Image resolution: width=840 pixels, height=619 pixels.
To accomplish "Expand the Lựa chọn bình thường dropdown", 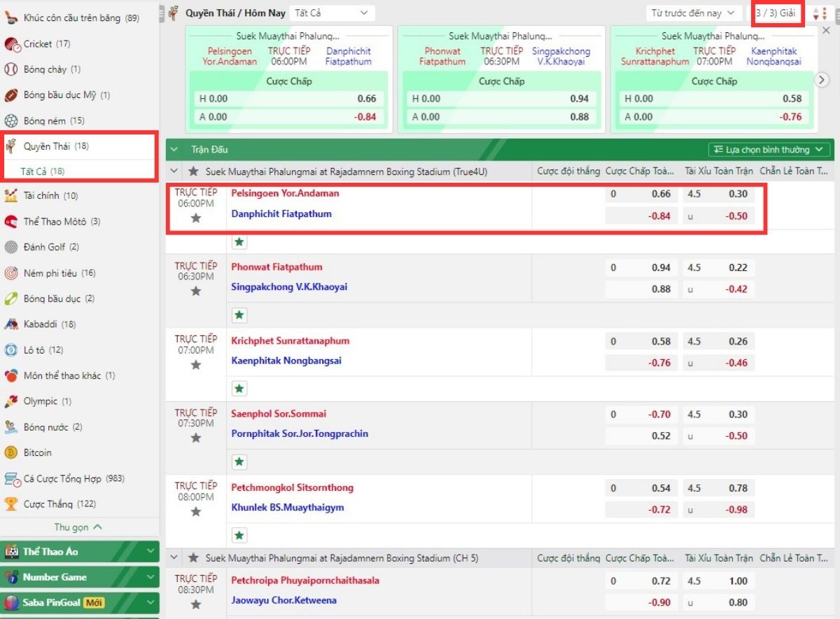I will point(769,150).
